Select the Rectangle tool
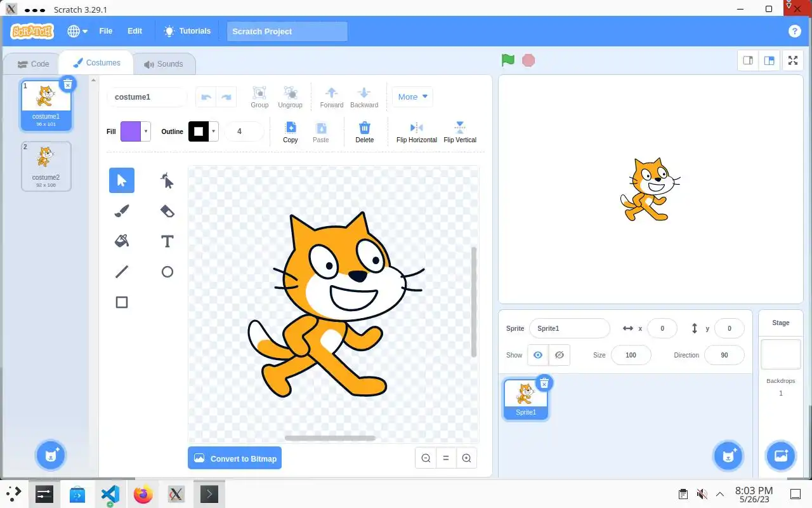The image size is (812, 508). 122,302
